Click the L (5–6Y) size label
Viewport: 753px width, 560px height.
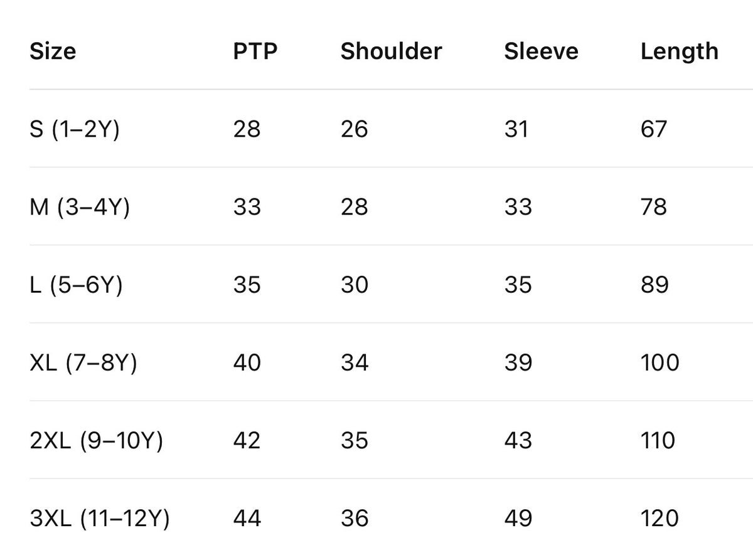[76, 285]
